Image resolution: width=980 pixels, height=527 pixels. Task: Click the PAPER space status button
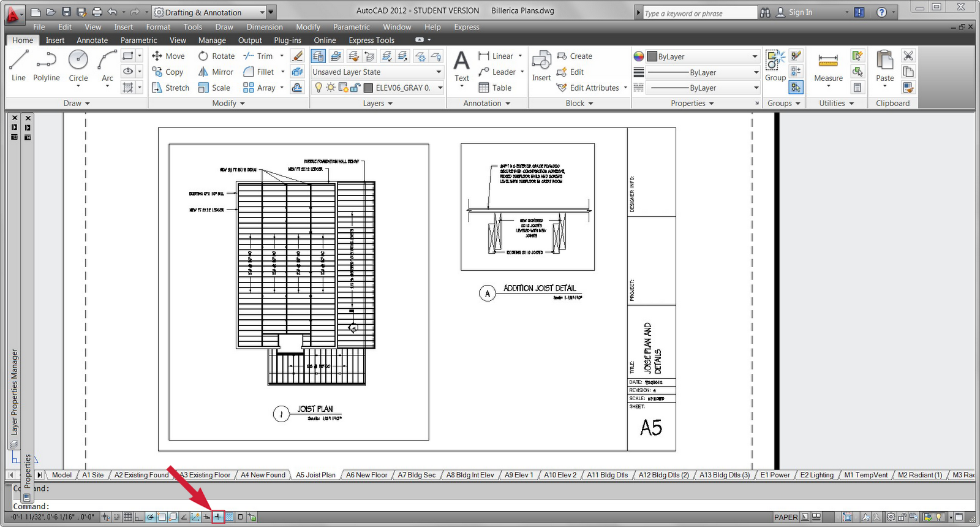click(x=786, y=517)
